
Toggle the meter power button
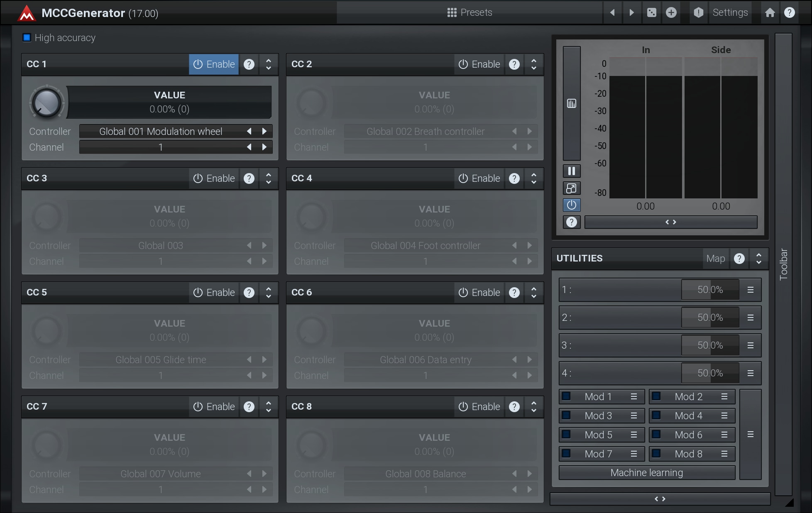point(571,205)
